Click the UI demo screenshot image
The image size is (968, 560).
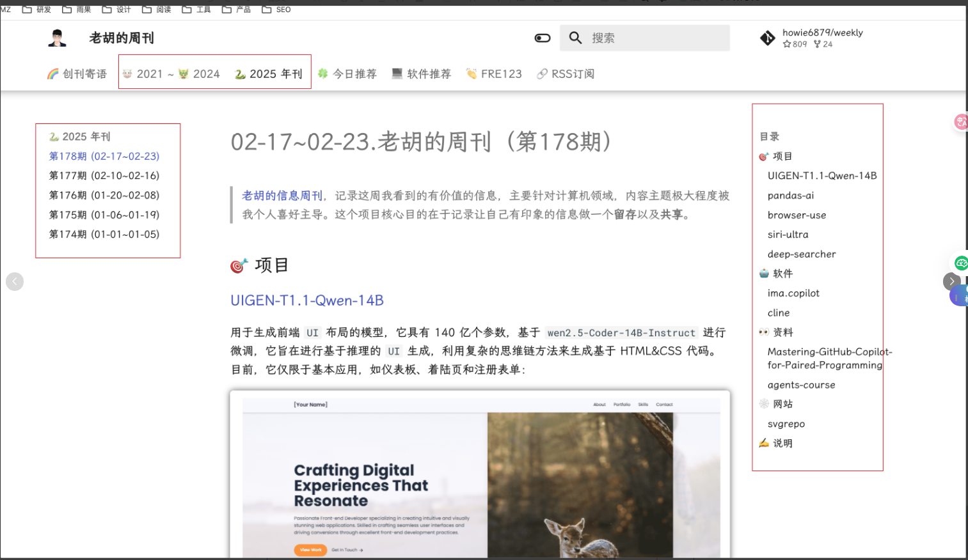click(x=480, y=474)
